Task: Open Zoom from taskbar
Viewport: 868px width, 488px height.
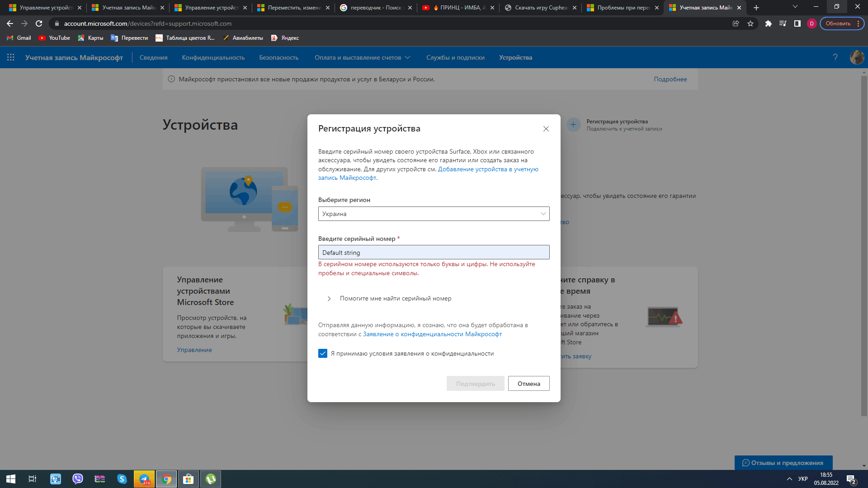Action: (x=56, y=479)
